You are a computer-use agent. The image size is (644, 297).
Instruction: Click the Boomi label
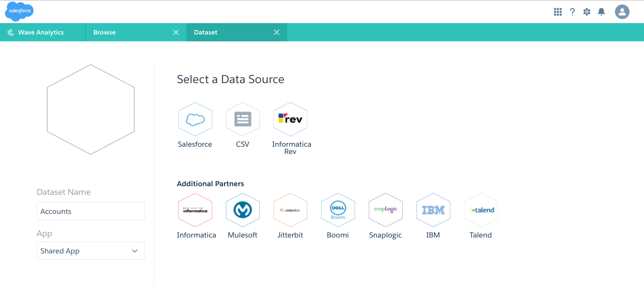click(338, 235)
